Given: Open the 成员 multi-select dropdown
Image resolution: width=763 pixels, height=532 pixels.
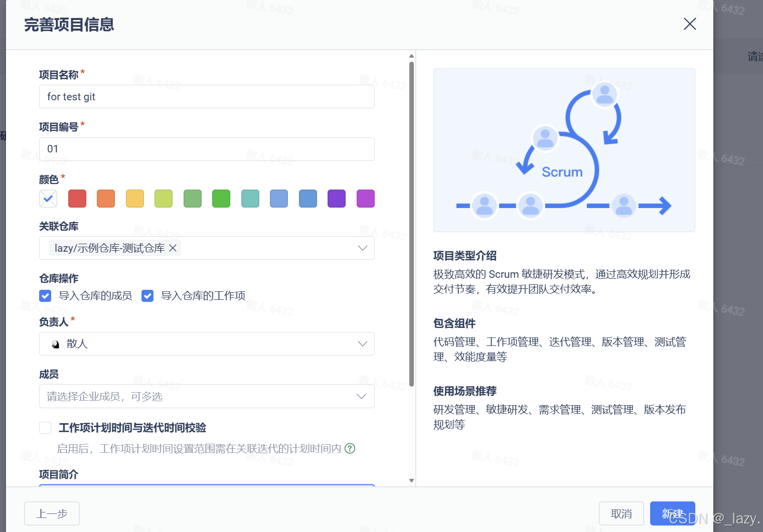Looking at the screenshot, I should coord(207,396).
